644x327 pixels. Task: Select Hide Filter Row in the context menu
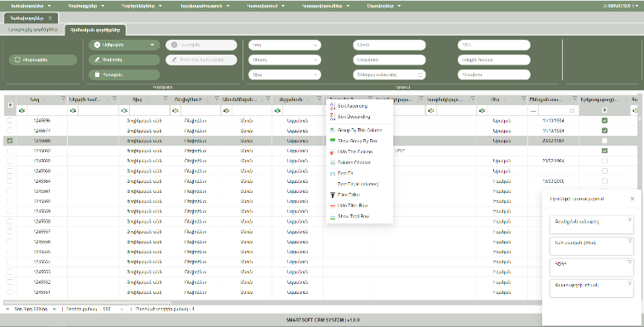click(359, 205)
